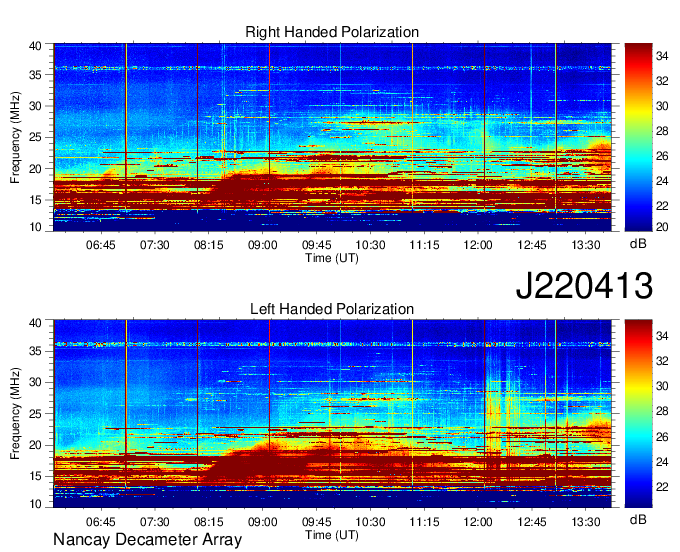Screen dimensions: 680x552
Task: Click the Right Handed Polarization spectrogram image
Action: click(x=332, y=137)
